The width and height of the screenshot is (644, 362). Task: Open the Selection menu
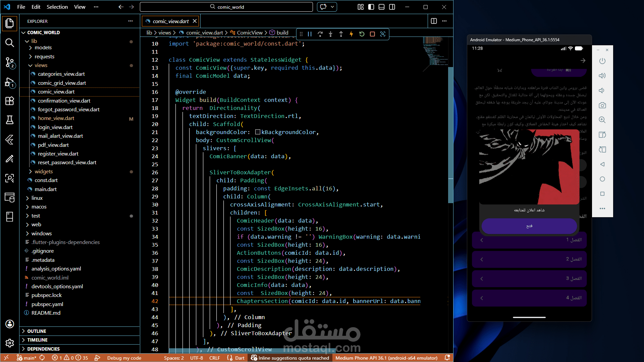click(x=57, y=7)
